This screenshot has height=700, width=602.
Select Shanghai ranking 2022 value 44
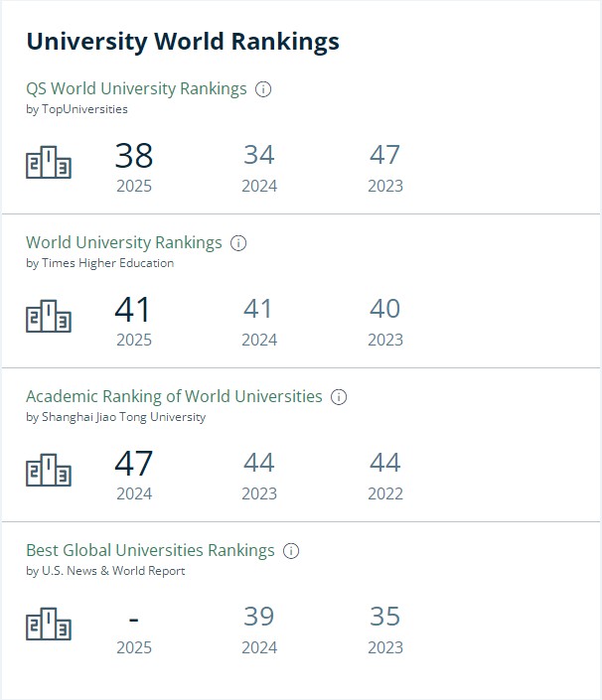click(385, 463)
